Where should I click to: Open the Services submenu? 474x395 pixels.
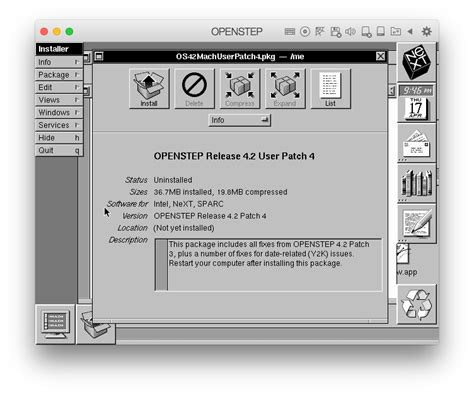(59, 125)
